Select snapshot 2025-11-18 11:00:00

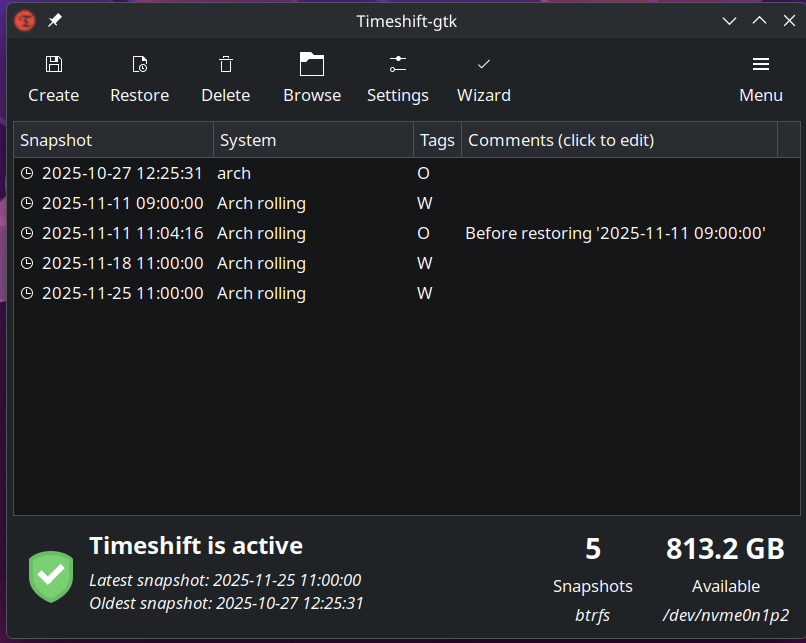(122, 263)
